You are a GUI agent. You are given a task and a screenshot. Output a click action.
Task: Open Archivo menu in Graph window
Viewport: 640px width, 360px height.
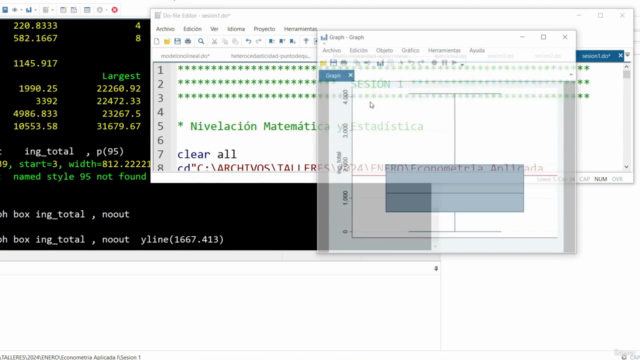(331, 51)
